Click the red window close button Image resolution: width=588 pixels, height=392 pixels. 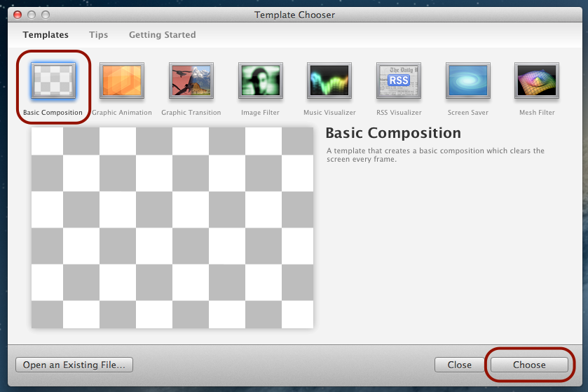point(18,15)
